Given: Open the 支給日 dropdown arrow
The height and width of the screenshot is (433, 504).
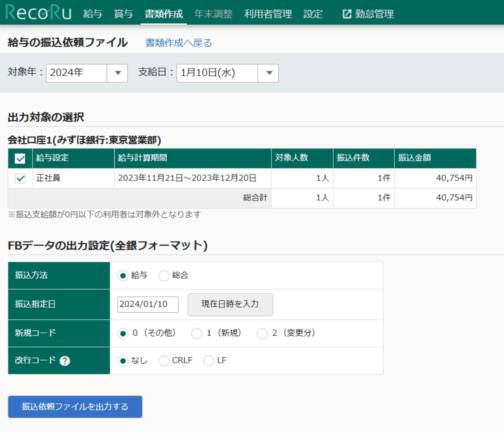Looking at the screenshot, I should [268, 73].
